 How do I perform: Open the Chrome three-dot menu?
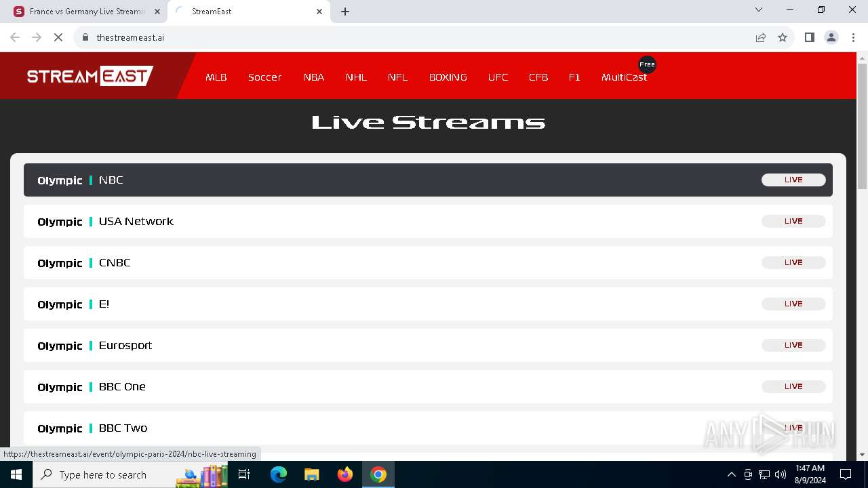[853, 37]
